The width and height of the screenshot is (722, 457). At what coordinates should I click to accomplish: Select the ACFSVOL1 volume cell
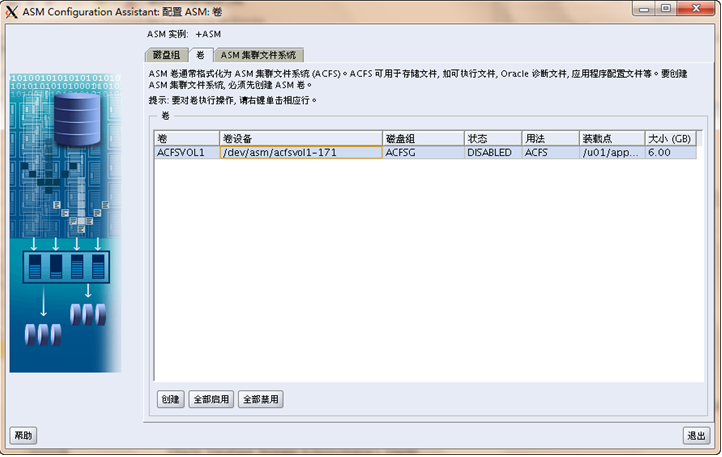click(187, 152)
